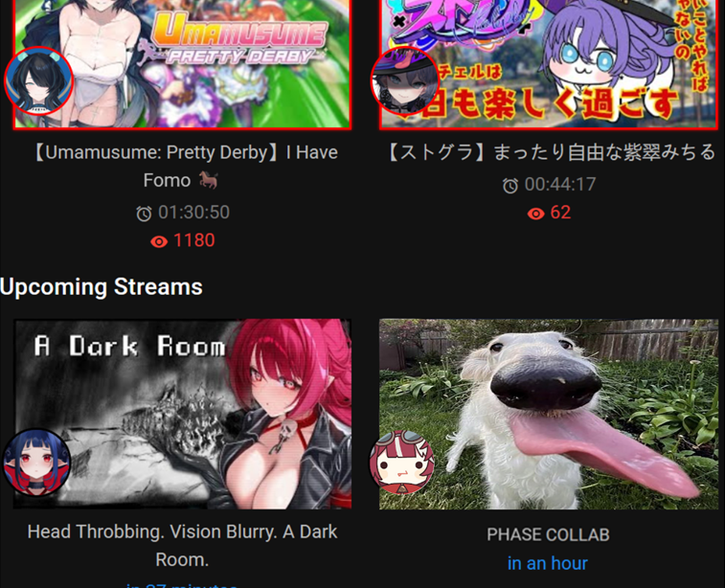Open the red chibi avatar on PHASE COLLAB
Screen dimensions: 725x588
pos(402,463)
